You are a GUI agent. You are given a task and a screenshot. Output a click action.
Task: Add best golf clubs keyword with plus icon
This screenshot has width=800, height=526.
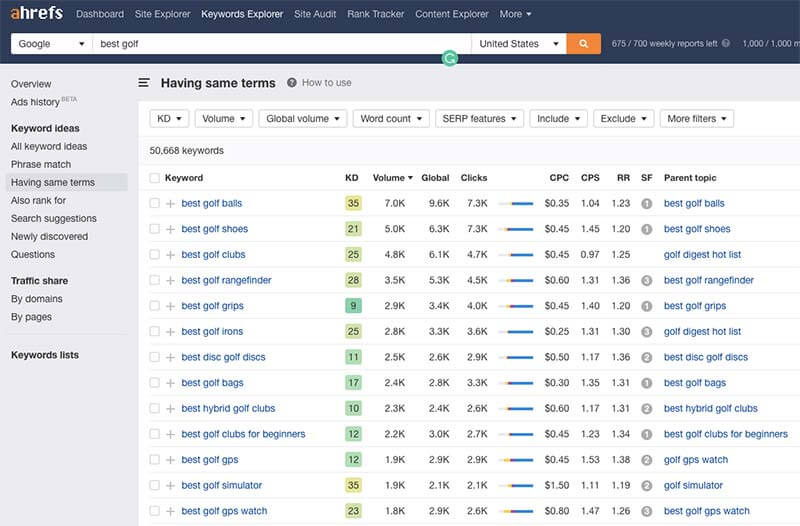(x=170, y=255)
